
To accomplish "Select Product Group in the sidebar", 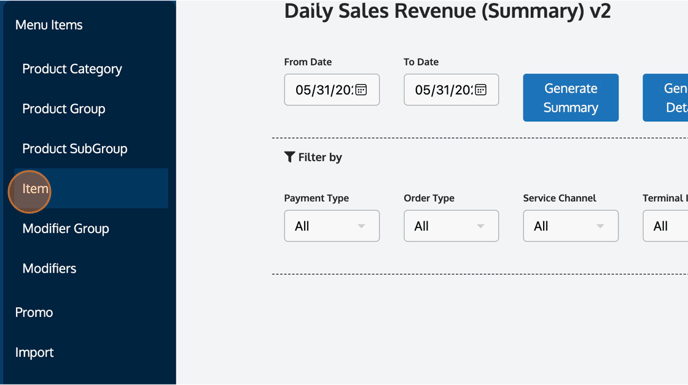I will tap(64, 109).
